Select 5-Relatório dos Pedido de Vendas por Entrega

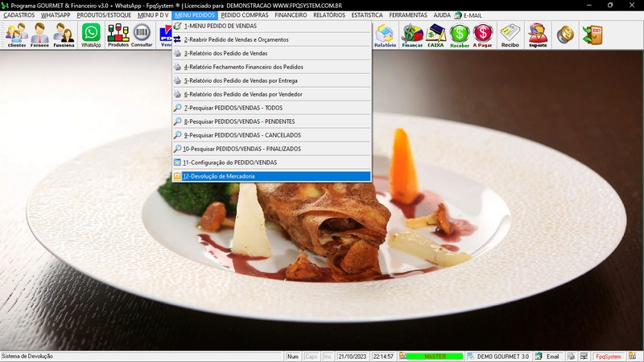pos(271,81)
